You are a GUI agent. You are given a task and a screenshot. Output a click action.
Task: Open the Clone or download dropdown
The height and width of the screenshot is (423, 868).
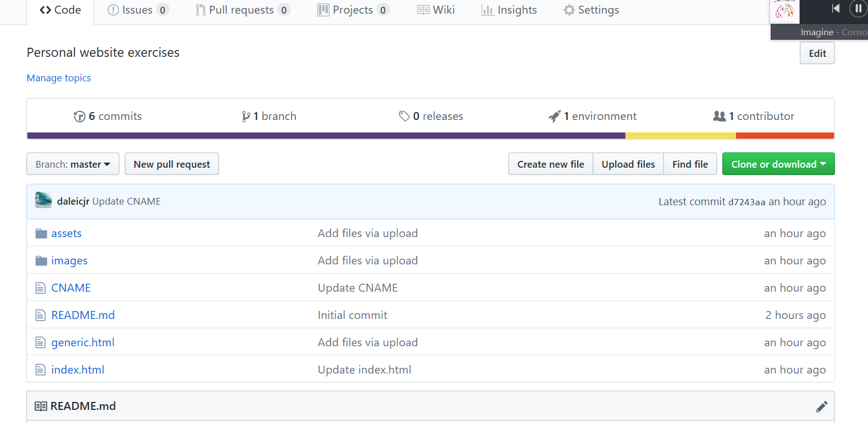coord(778,164)
